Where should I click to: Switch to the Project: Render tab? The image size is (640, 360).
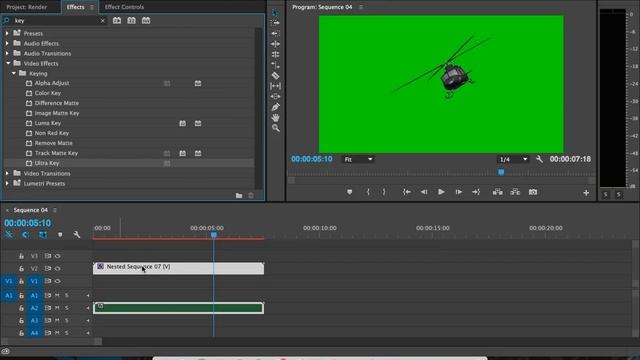[27, 7]
